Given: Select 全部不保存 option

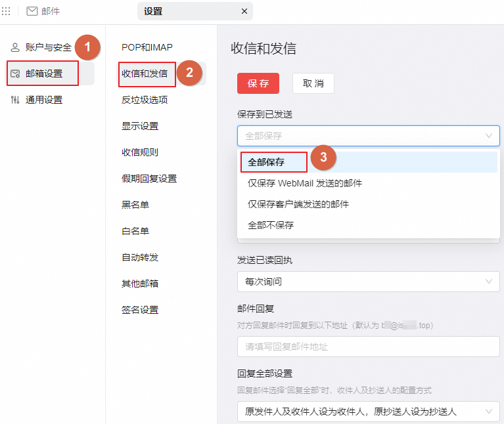Looking at the screenshot, I should 271,225.
